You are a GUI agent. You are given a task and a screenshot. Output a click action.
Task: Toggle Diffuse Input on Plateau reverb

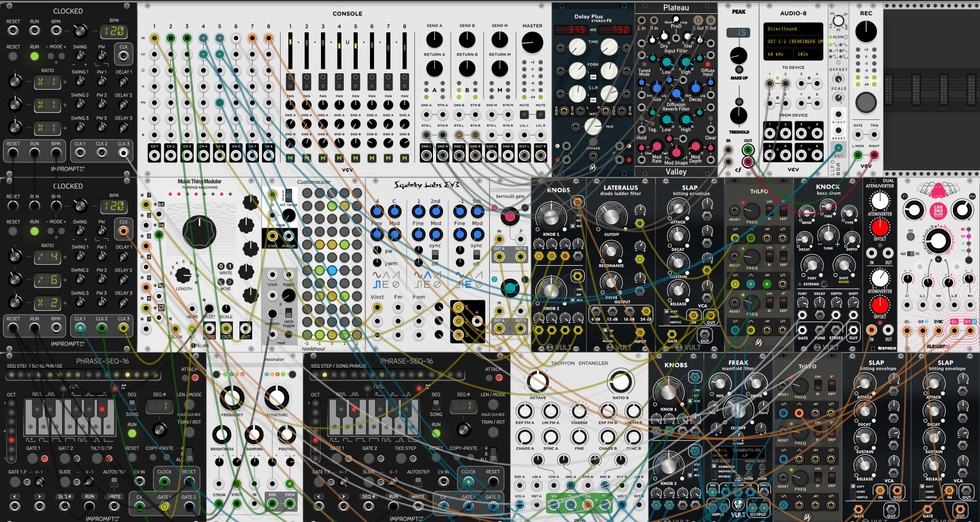pyautogui.click(x=707, y=64)
